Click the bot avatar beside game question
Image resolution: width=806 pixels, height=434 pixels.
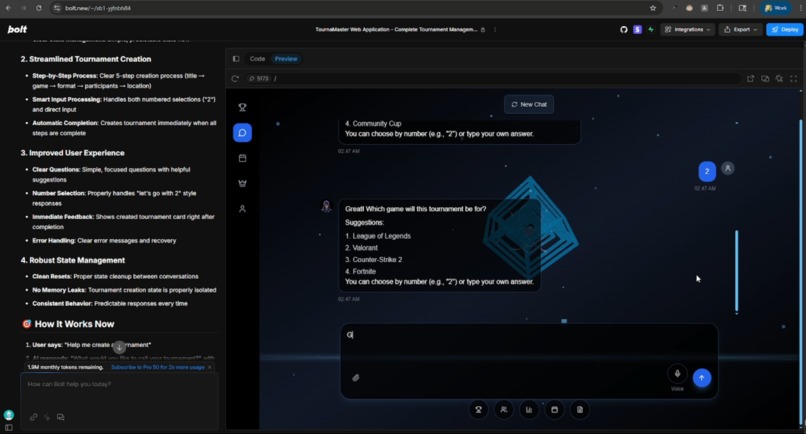tap(326, 206)
